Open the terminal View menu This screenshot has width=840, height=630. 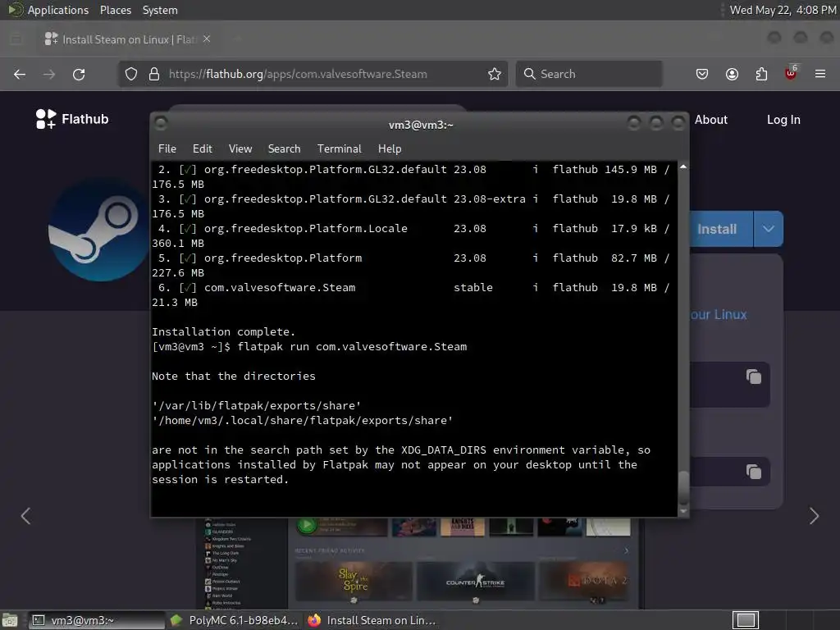tap(240, 148)
